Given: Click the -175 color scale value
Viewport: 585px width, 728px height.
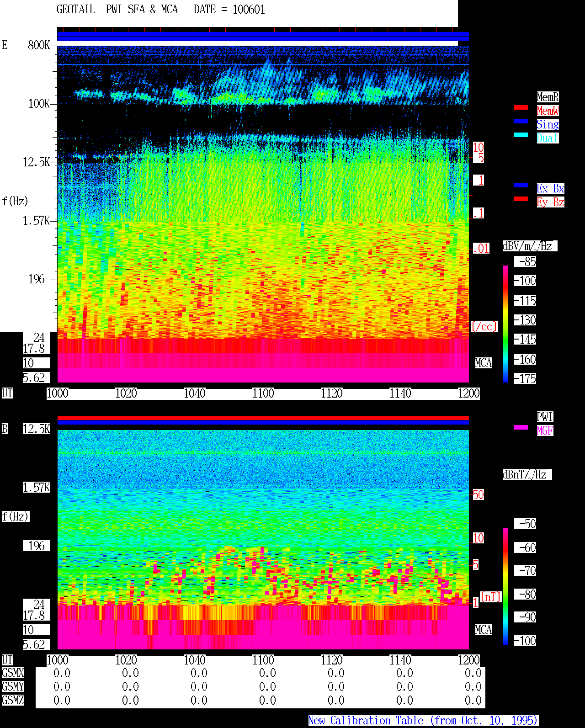Looking at the screenshot, I should [x=526, y=378].
